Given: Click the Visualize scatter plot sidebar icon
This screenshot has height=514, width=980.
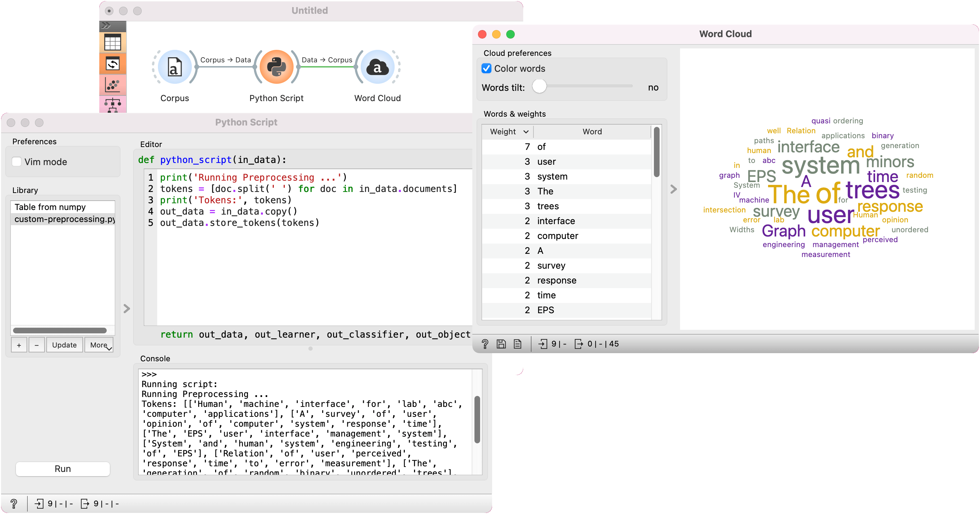Looking at the screenshot, I should pos(113,84).
